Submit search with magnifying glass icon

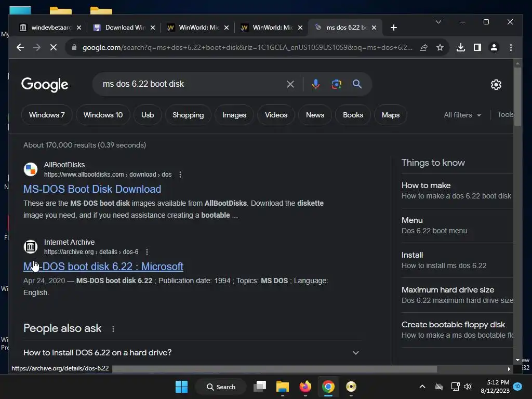[x=357, y=84]
